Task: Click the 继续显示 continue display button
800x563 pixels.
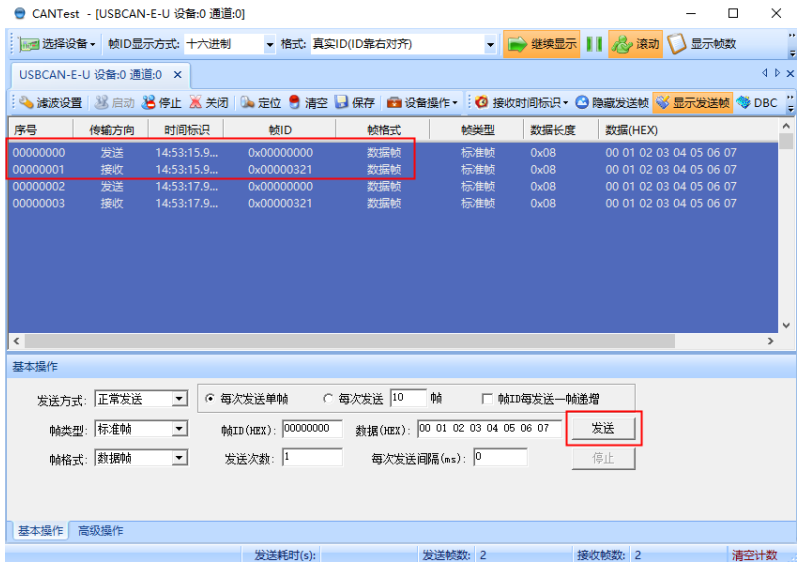Action: coord(541,44)
